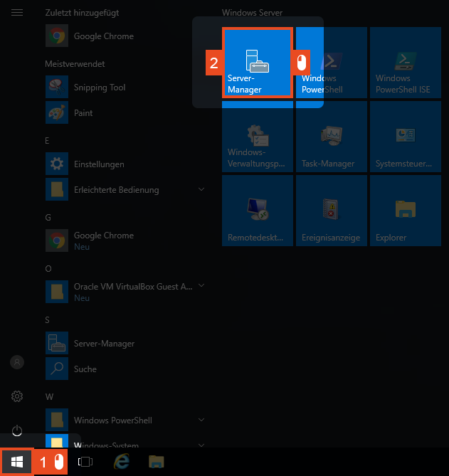
Task: Open the Explorer tile
Action: (406, 211)
